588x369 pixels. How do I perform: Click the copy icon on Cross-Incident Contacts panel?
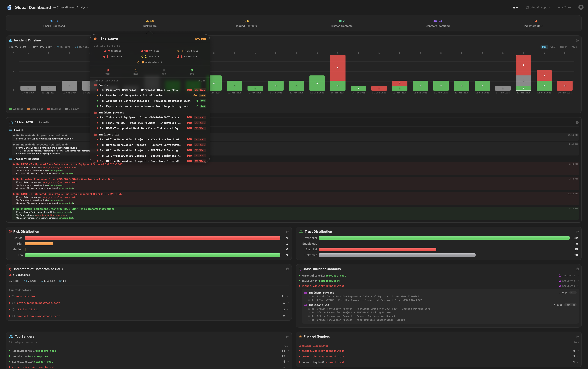577,269
